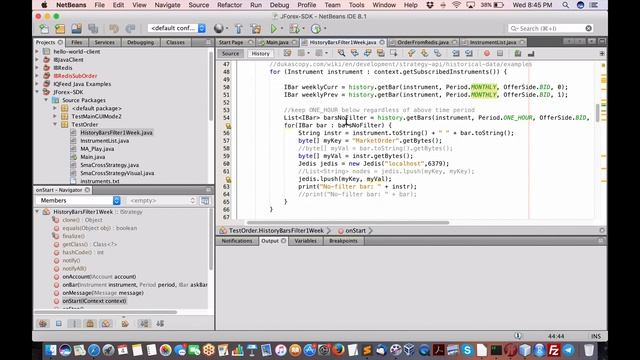Screen dimensions: 640x360
Task: Click the Undo toolbar icon
Action: click(113, 29)
